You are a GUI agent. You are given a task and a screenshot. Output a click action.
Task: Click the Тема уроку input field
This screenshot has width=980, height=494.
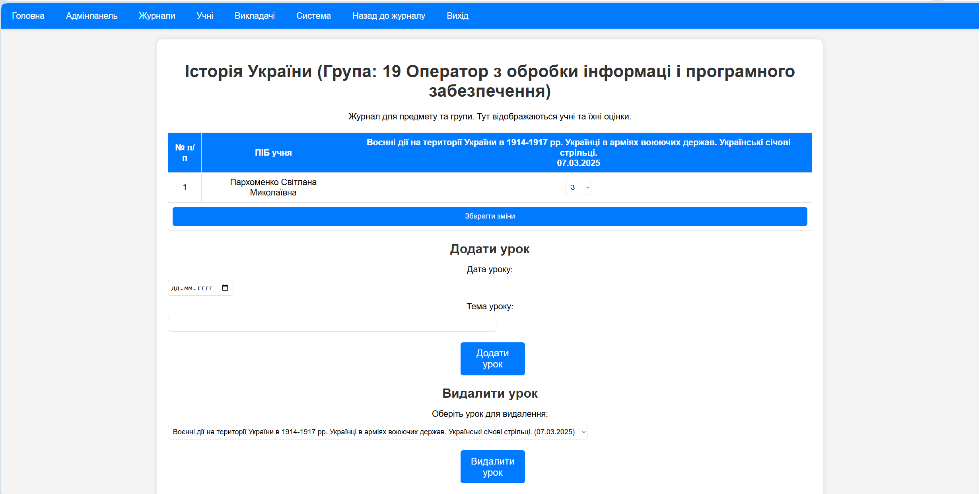(332, 324)
